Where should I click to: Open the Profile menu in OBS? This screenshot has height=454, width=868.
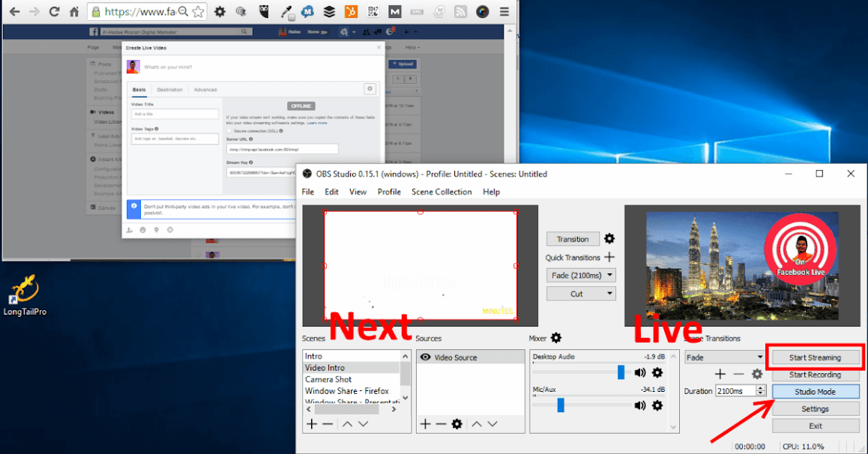tap(389, 192)
